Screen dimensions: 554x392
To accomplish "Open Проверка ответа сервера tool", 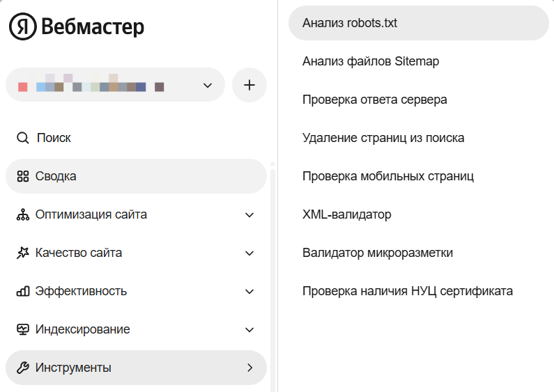I will tap(419, 100).
